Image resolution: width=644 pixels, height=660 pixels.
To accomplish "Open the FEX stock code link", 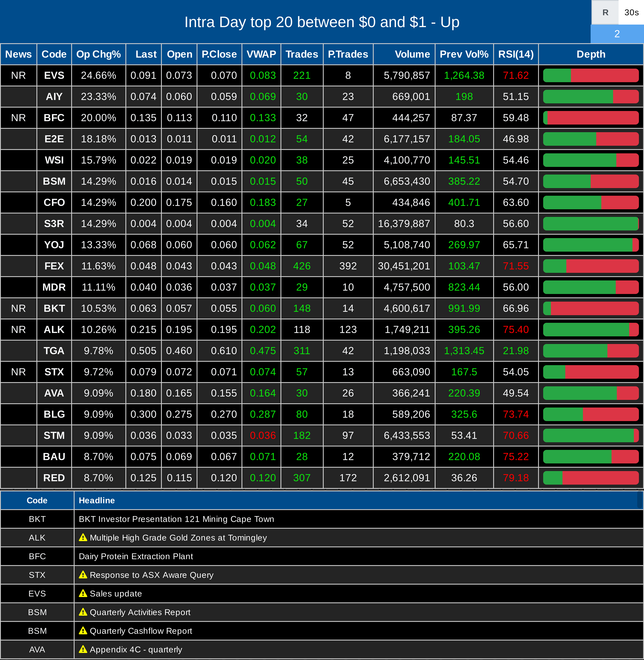I will pos(54,266).
